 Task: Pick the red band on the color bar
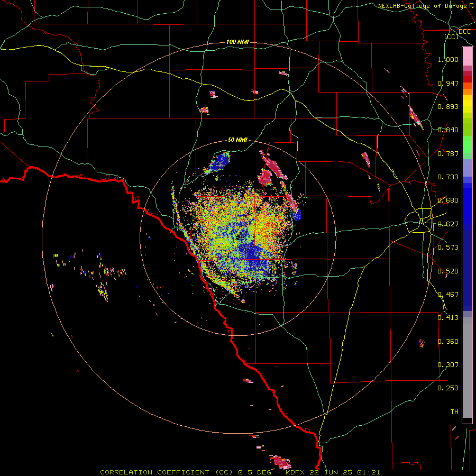coord(467,79)
